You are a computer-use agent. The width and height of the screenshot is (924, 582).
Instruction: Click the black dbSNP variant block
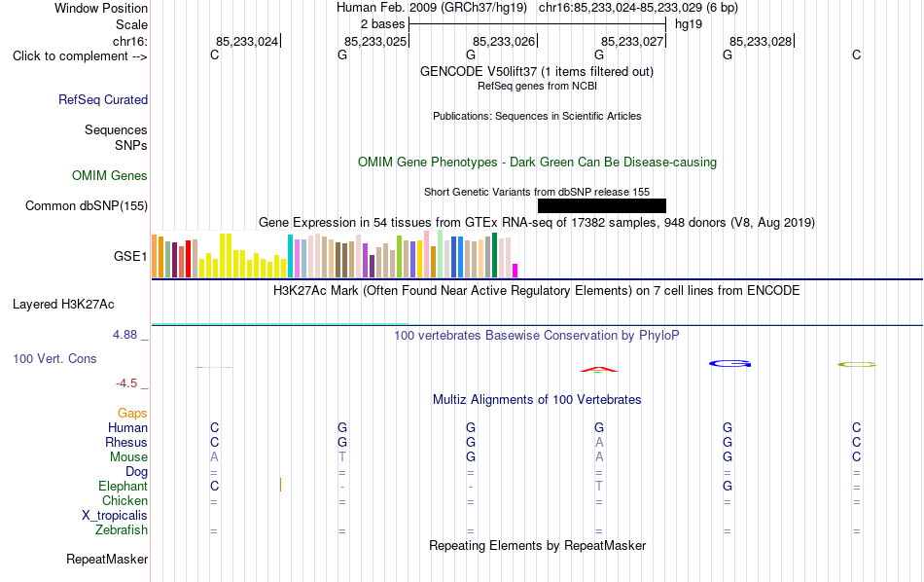[602, 205]
